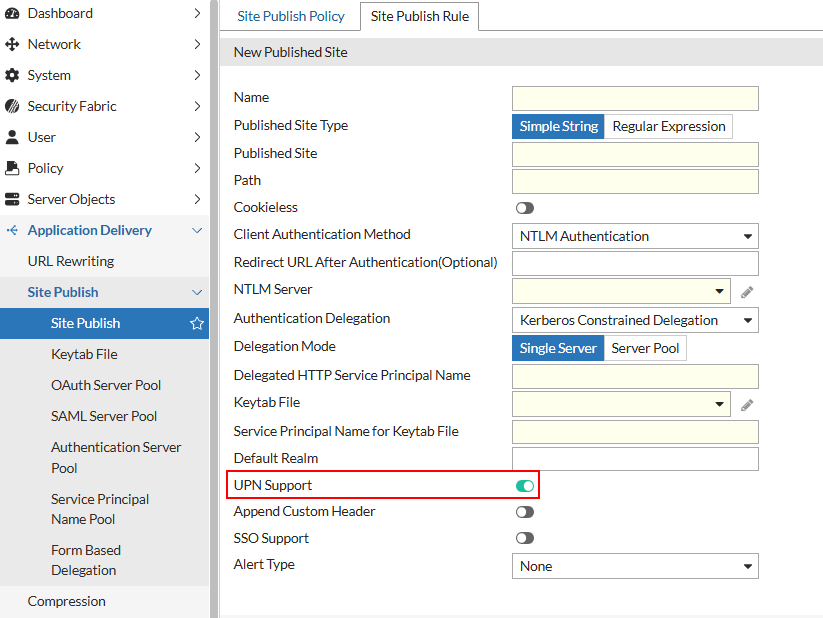Open the Client Authentication Method dropdown
This screenshot has height=618, width=823.
pos(635,236)
